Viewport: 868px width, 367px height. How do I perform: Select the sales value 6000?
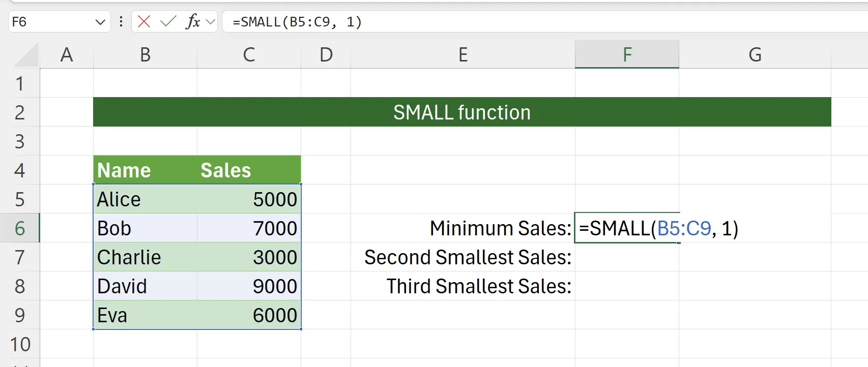pos(249,315)
